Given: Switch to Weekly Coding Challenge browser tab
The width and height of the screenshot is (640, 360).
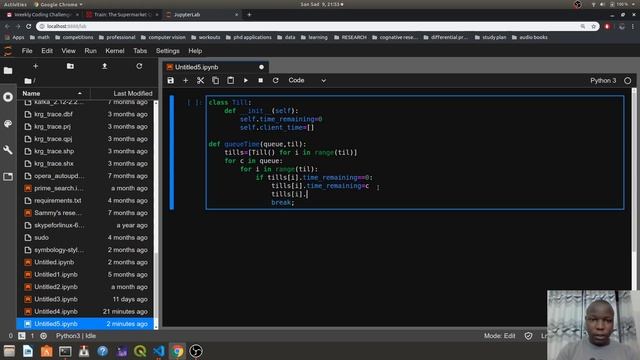Looking at the screenshot, I should [42, 15].
